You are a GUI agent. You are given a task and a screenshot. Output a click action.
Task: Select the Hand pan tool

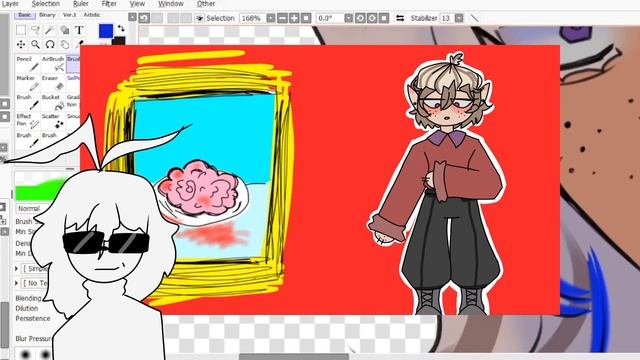click(x=64, y=44)
